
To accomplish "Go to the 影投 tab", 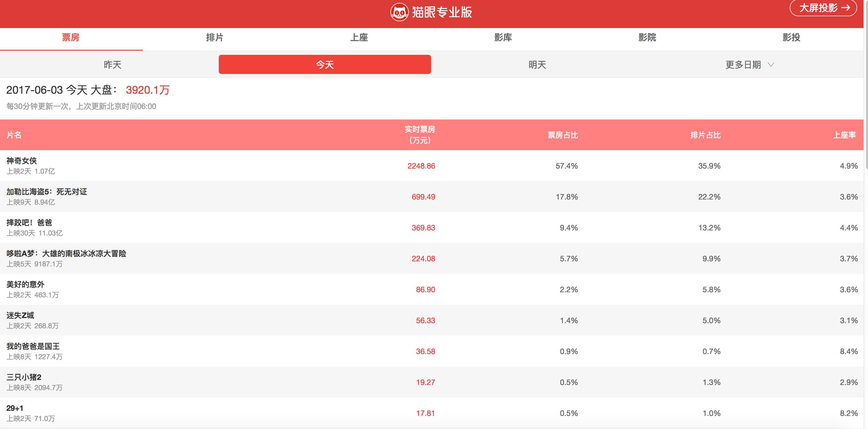I will pyautogui.click(x=791, y=37).
